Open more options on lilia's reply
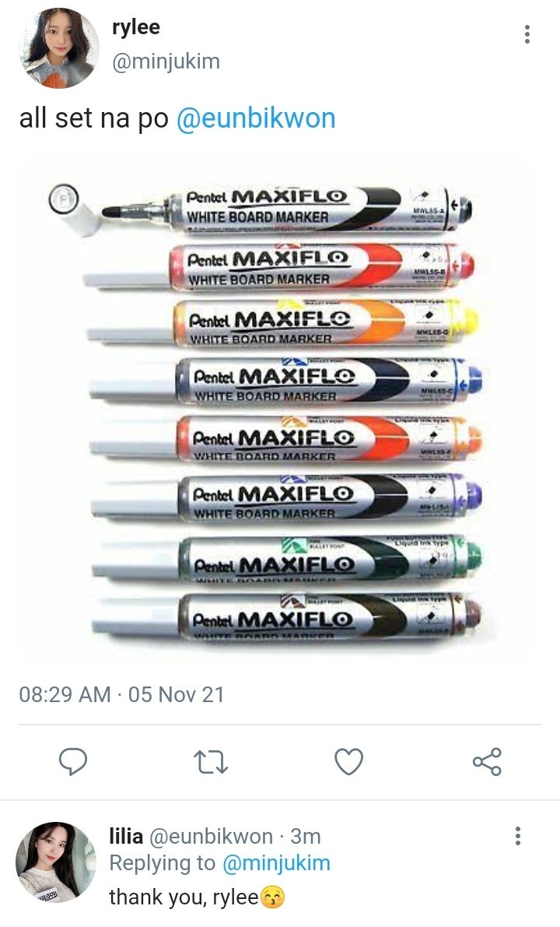This screenshot has width=560, height=927. pos(517,835)
